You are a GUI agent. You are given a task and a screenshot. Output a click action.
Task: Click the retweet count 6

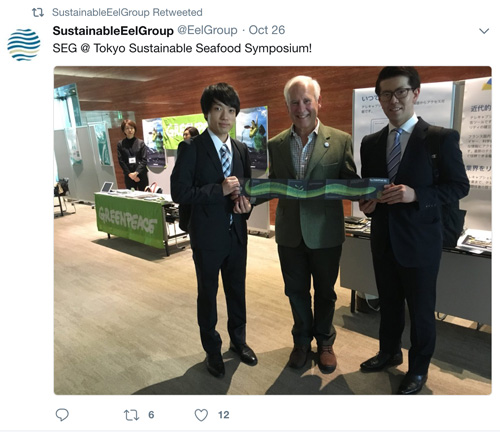[151, 415]
